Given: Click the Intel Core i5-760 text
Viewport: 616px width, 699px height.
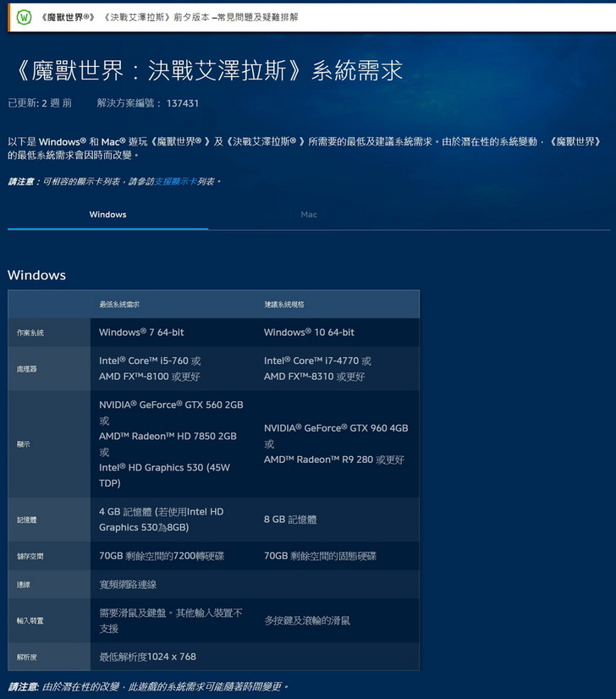Looking at the screenshot, I should coord(144,361).
